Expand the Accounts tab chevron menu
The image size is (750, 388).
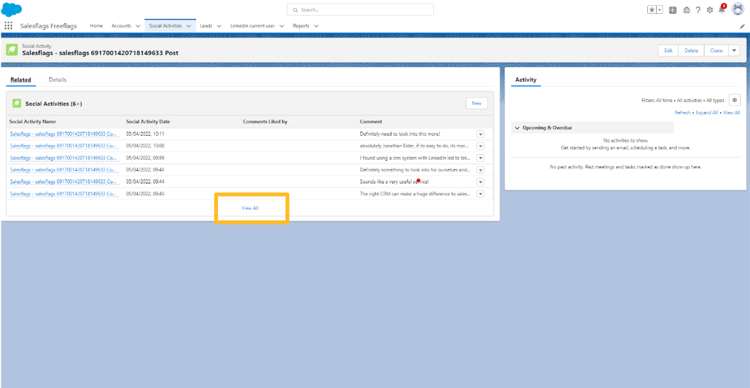(x=138, y=26)
